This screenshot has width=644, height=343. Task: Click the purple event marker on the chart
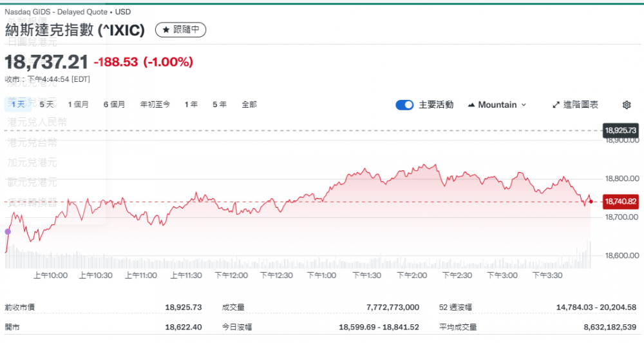point(8,231)
